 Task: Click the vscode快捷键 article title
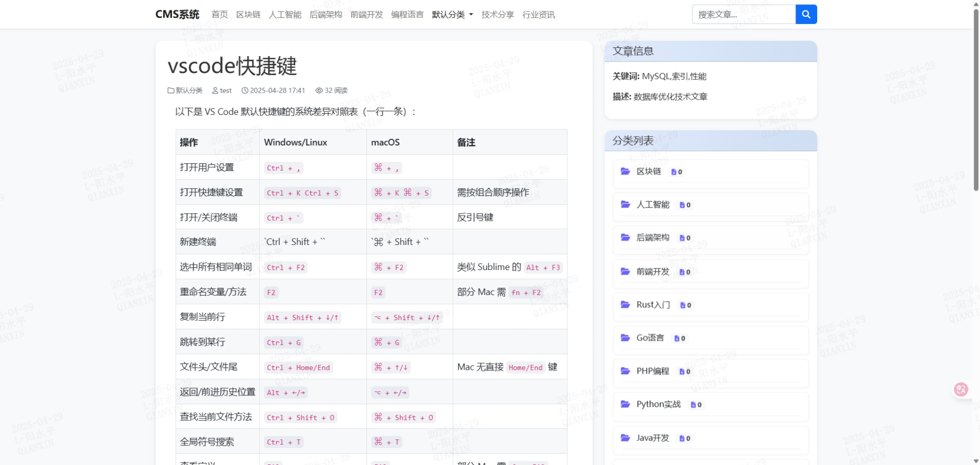click(x=232, y=66)
